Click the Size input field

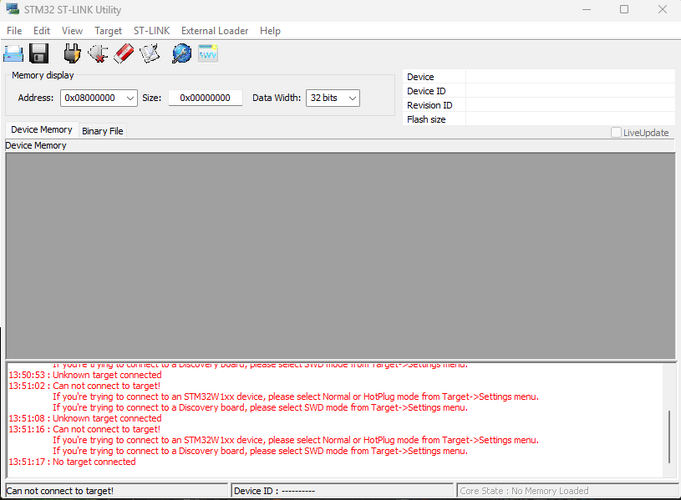[205, 98]
